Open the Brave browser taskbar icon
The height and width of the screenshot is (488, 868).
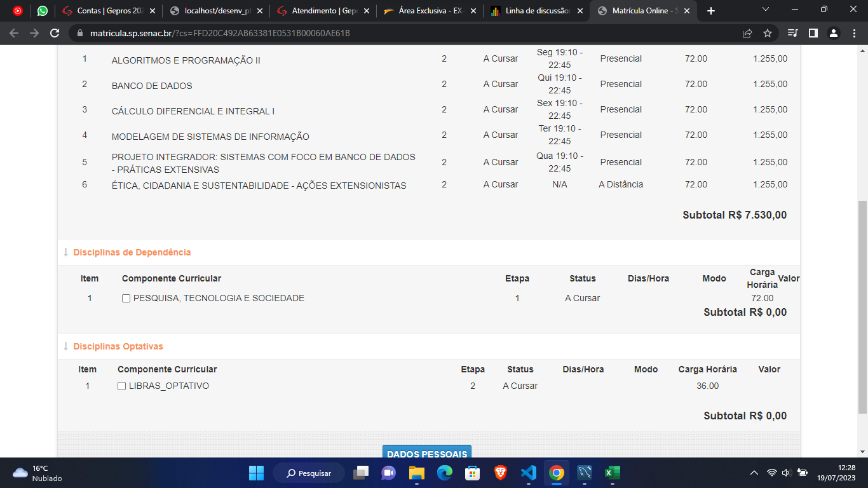[501, 473]
